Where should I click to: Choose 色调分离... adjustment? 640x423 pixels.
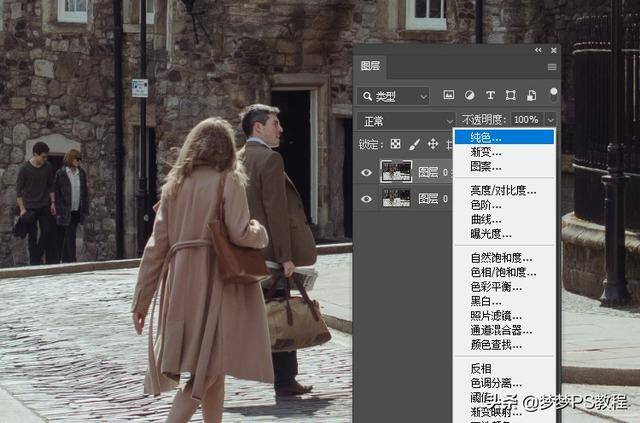pos(504,383)
